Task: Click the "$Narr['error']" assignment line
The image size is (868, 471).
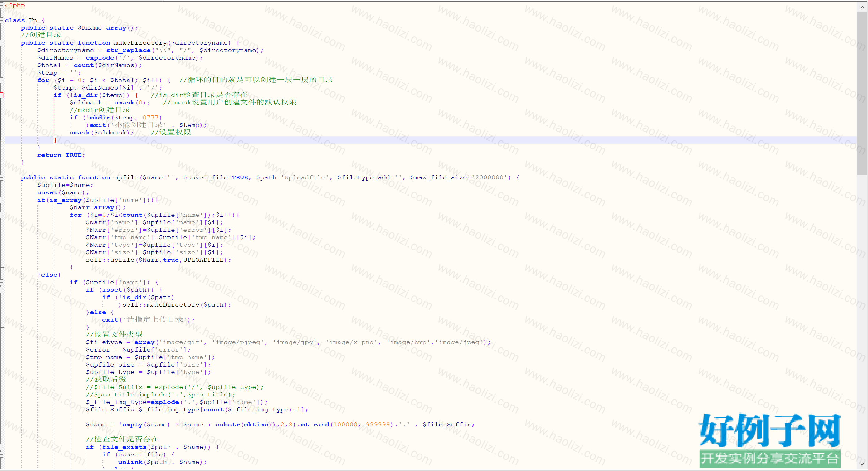Action: point(159,230)
